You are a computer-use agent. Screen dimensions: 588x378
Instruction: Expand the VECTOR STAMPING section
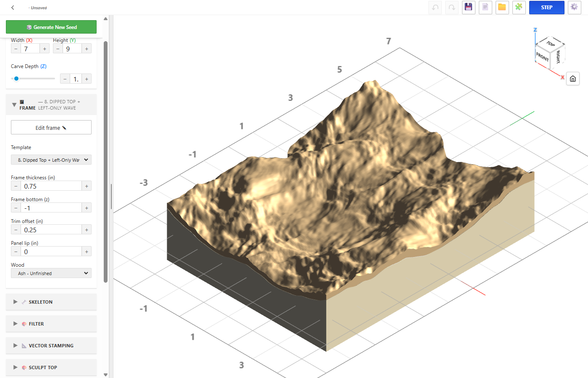click(x=51, y=346)
